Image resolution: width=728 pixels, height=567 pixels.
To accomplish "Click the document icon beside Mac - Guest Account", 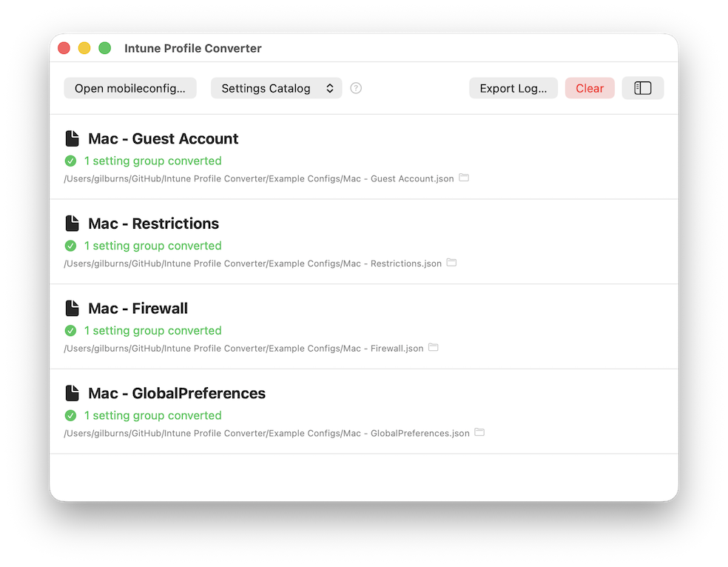I will pyautogui.click(x=72, y=138).
